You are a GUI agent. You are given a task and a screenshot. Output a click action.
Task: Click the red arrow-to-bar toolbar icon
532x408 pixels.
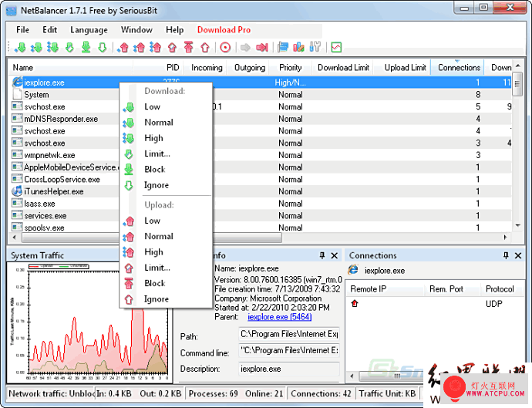coord(262,47)
